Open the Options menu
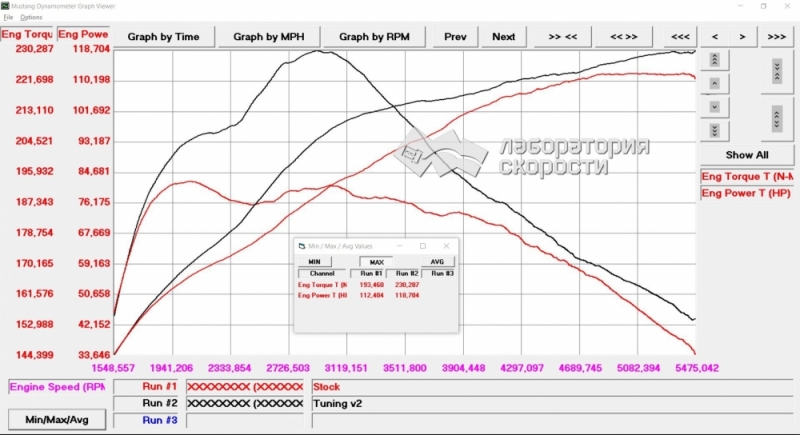800x435 pixels. [31, 18]
